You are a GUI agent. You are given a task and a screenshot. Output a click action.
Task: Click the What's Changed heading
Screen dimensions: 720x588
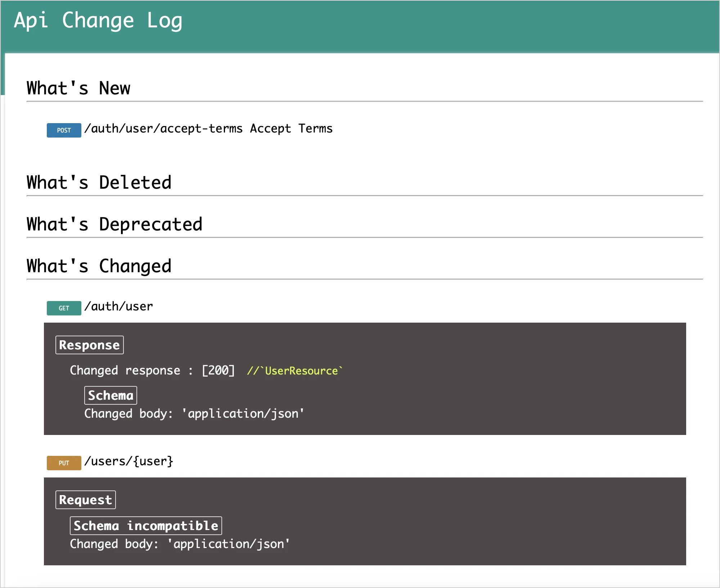[x=99, y=266]
